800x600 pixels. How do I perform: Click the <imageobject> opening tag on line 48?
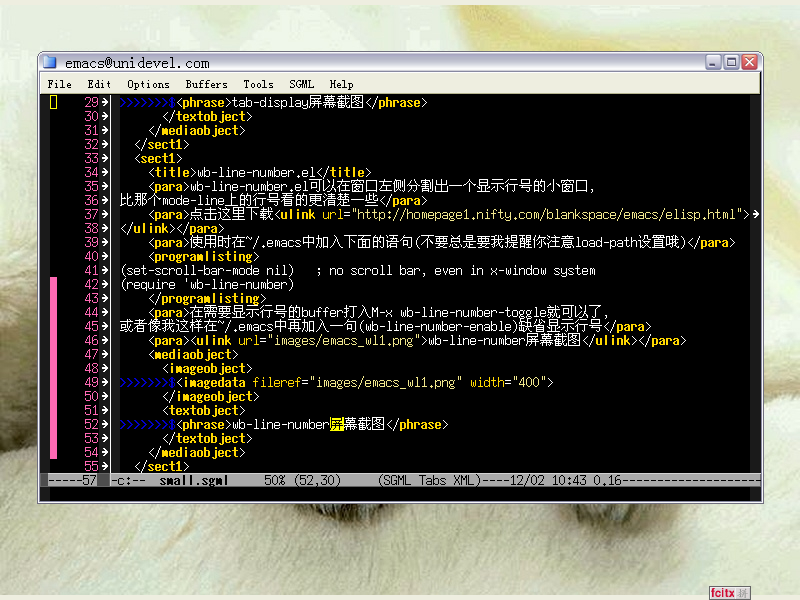(207, 368)
